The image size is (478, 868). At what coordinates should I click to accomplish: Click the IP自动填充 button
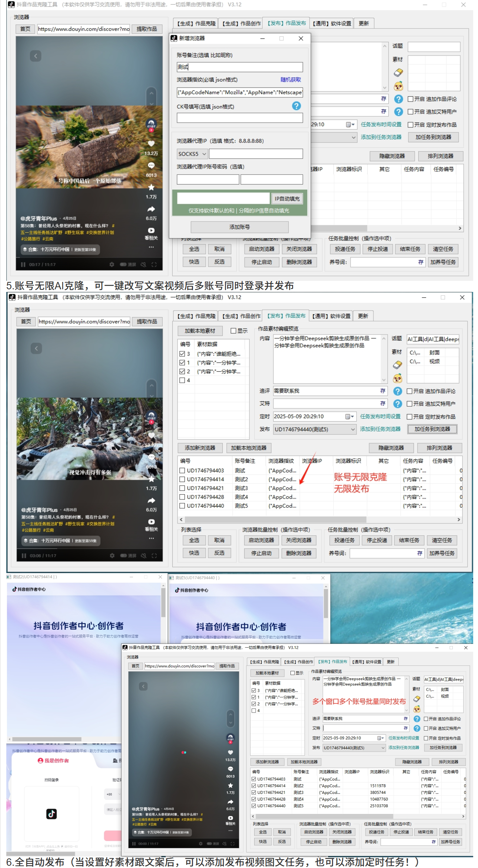tap(287, 199)
